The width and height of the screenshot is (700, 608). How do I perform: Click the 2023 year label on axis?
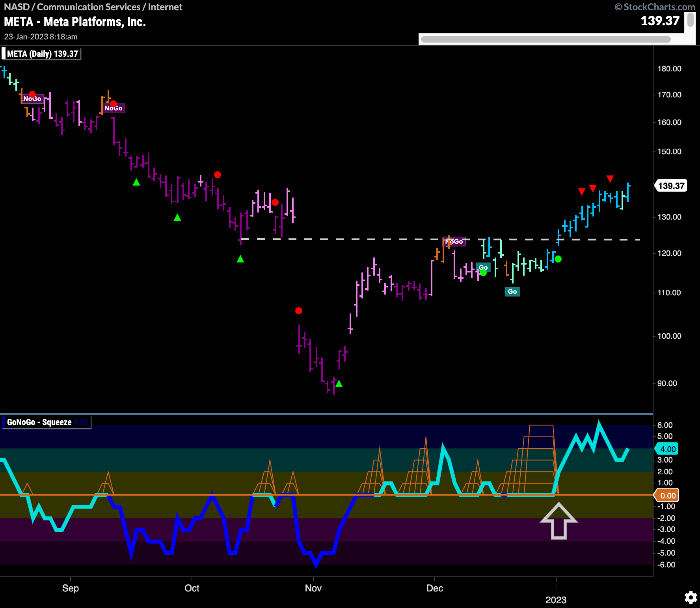tap(556, 600)
